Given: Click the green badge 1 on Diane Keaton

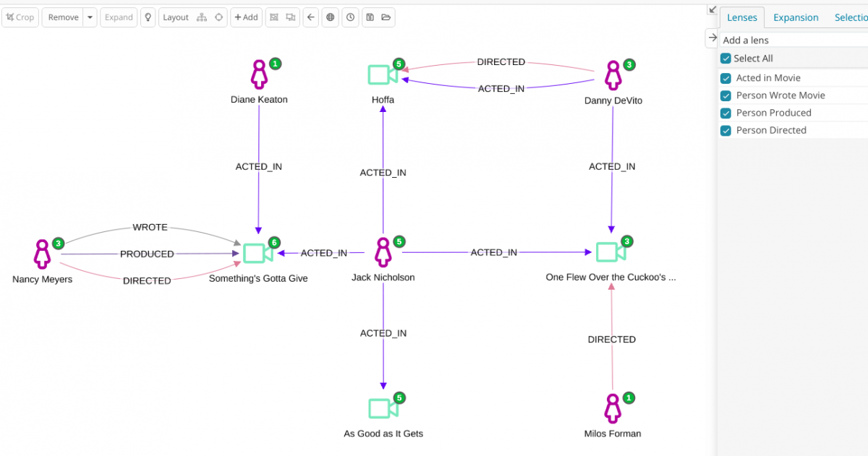Looking at the screenshot, I should coord(275,64).
